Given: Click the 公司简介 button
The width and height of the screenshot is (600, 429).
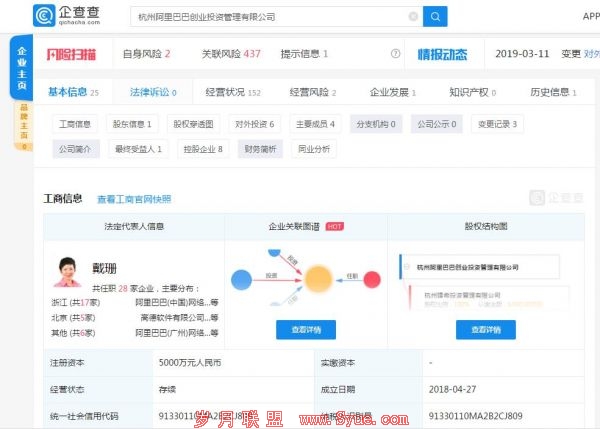Looking at the screenshot, I should 76,149.
